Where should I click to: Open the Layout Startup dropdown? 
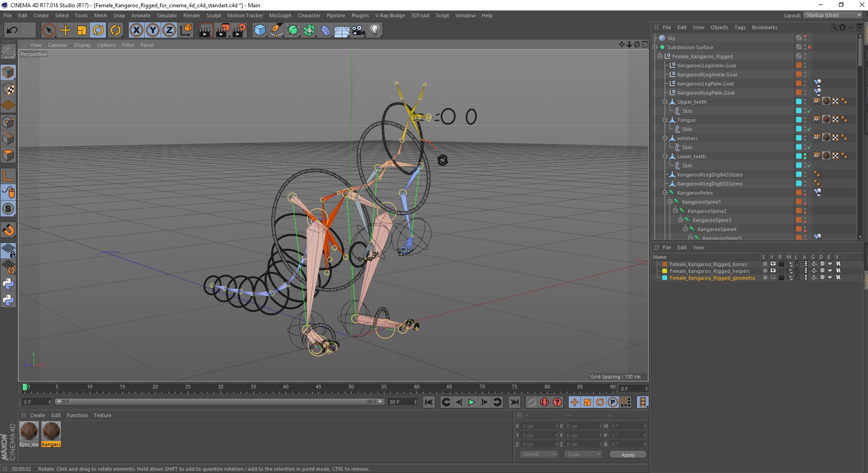point(833,15)
